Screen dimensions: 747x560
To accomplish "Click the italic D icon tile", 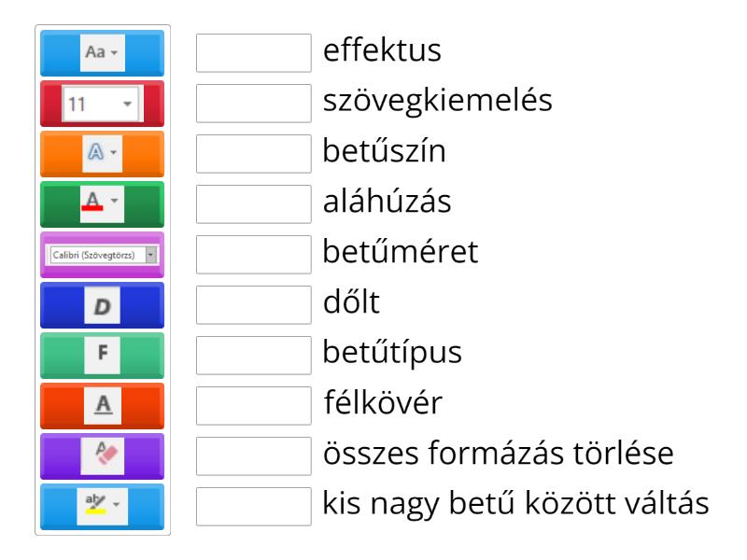I will 102,305.
